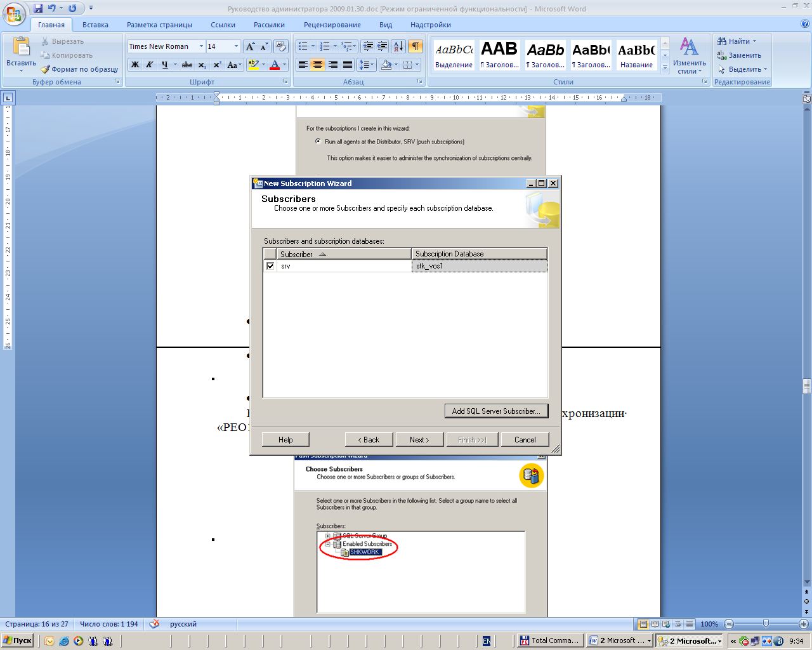Apply subscript formatting
The height and width of the screenshot is (650, 812).
click(x=202, y=65)
